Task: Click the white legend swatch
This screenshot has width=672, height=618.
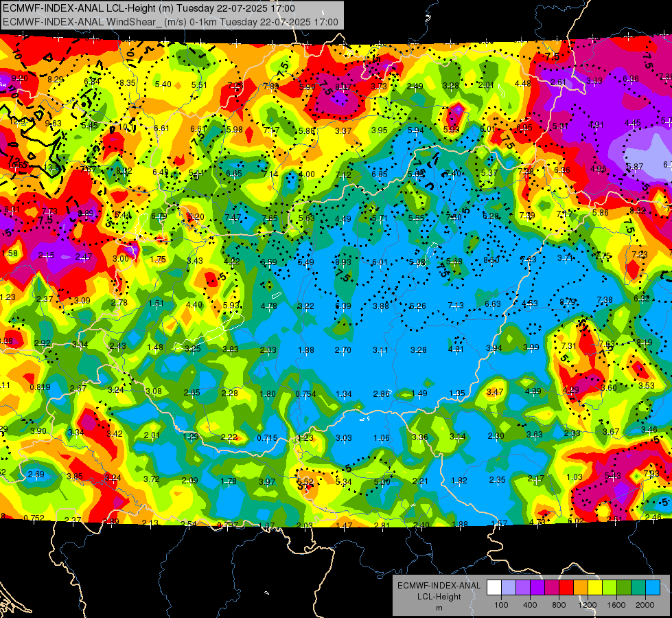Action: pos(494,588)
